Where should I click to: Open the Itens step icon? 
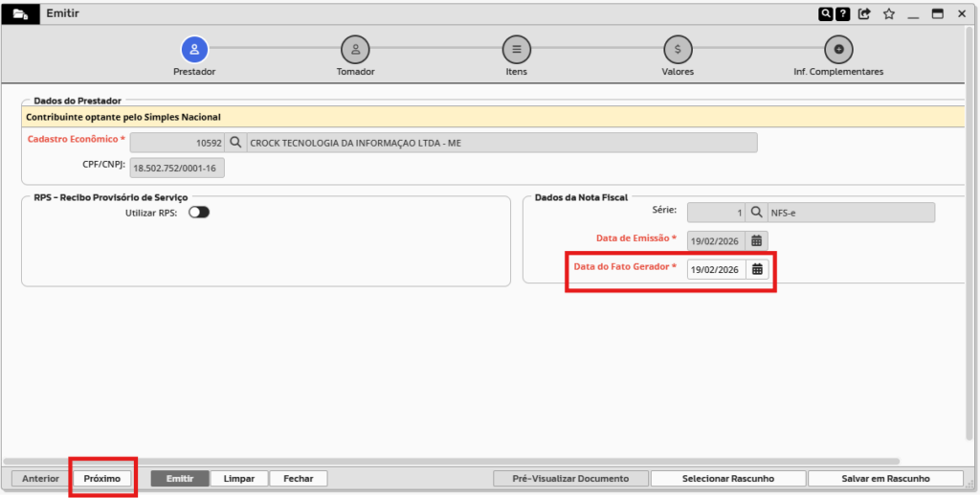[x=517, y=49]
